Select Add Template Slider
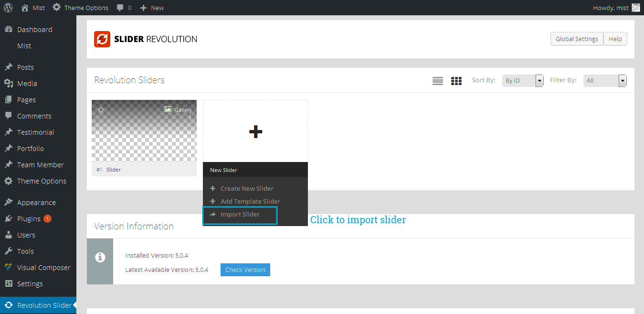This screenshot has width=644, height=314. point(250,202)
